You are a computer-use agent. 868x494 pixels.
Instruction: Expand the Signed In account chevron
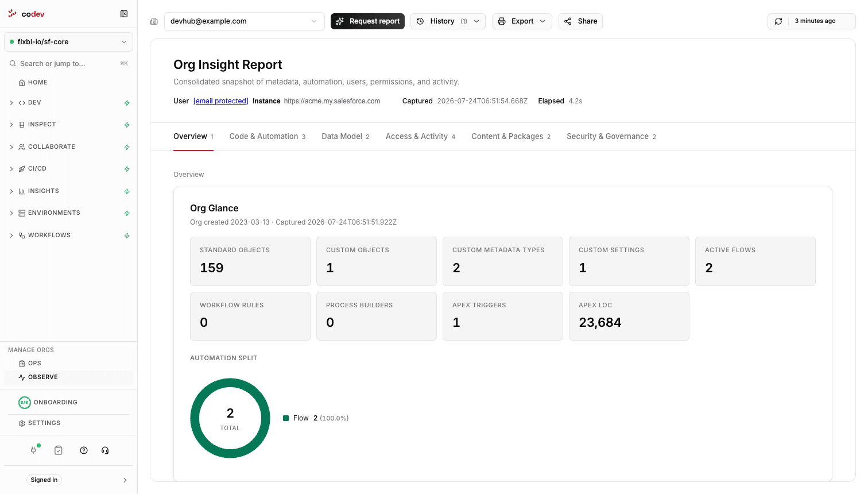[x=125, y=480]
